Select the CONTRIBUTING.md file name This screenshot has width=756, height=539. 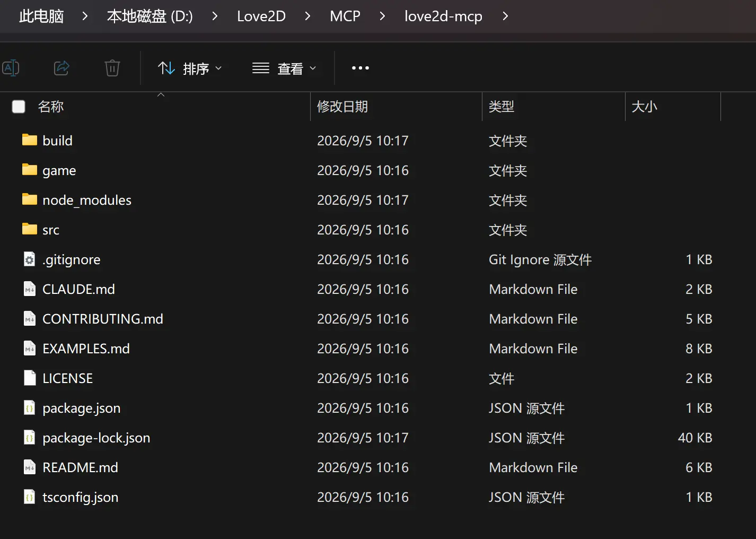coord(103,319)
